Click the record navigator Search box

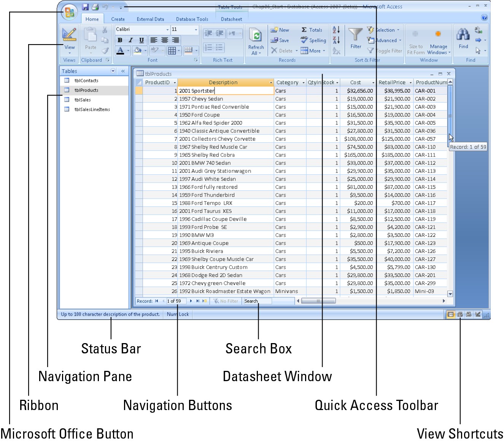pos(258,301)
